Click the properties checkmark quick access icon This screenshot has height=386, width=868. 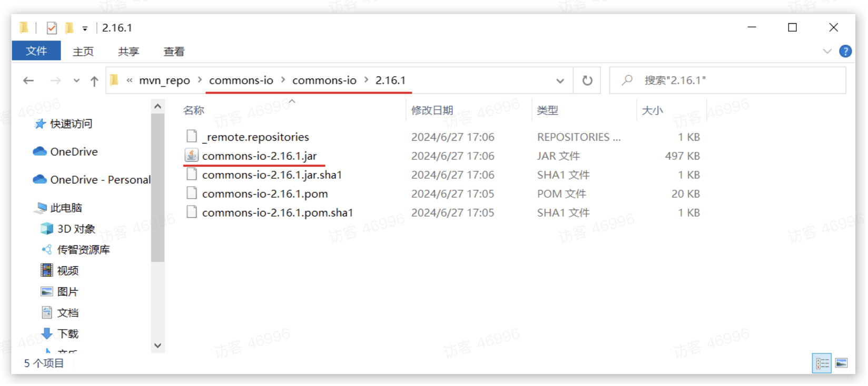(x=52, y=28)
